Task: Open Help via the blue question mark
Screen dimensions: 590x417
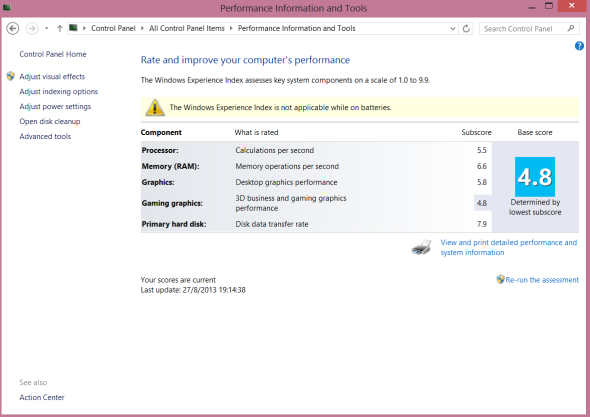Action: 579,46
